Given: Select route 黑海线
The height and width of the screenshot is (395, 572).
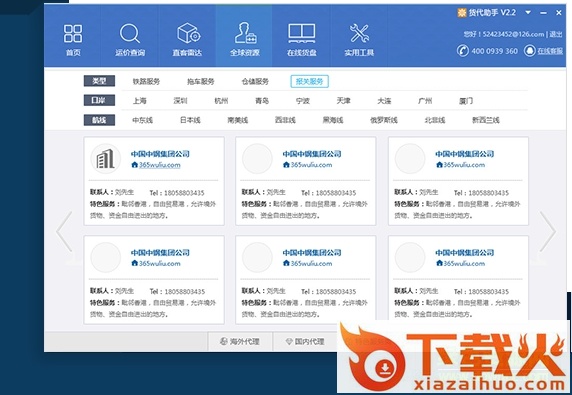Looking at the screenshot, I should click(333, 120).
